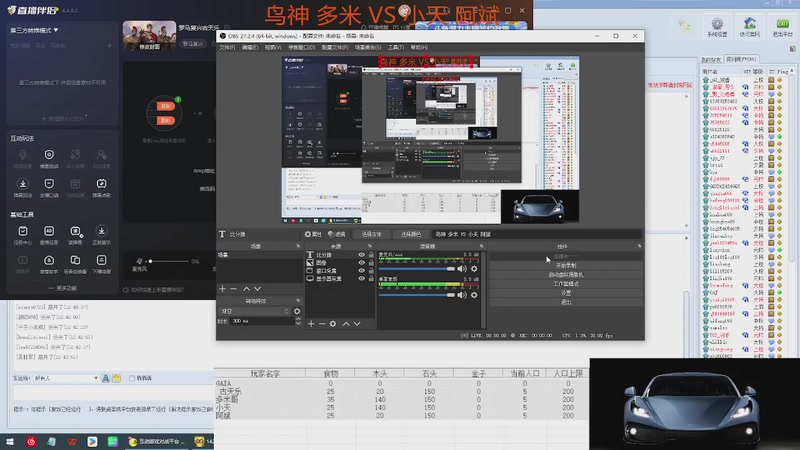Viewport: 800px width, 450px height.
Task: Open OBS 编辑(E) menu
Action: [249, 47]
